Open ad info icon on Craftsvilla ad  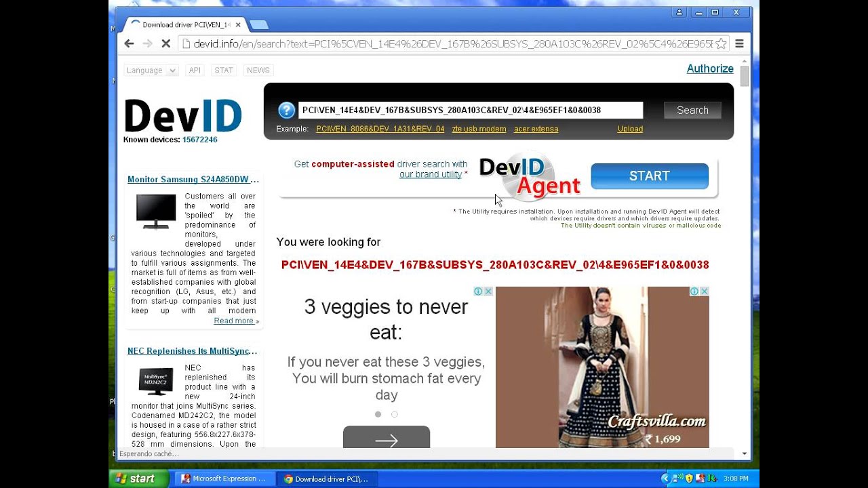pos(694,291)
